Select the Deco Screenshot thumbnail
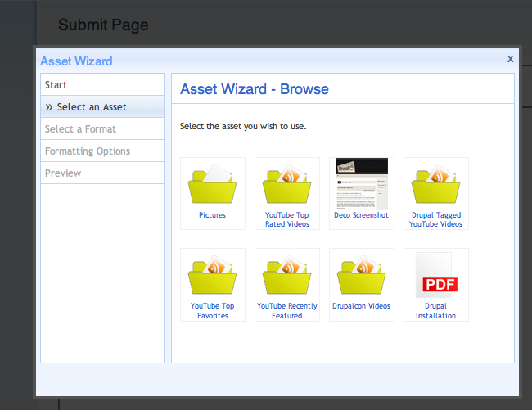Viewport: 532px width, 410px height. (361, 184)
